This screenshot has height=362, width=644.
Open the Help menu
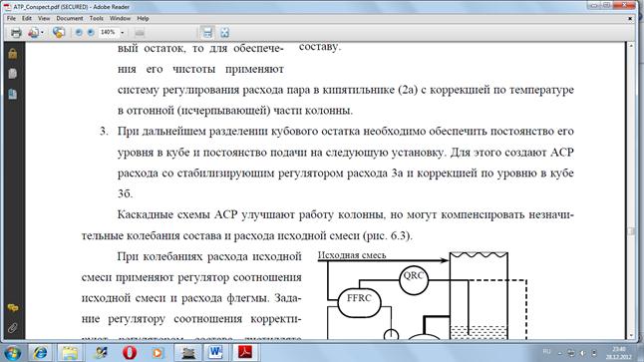click(x=143, y=19)
